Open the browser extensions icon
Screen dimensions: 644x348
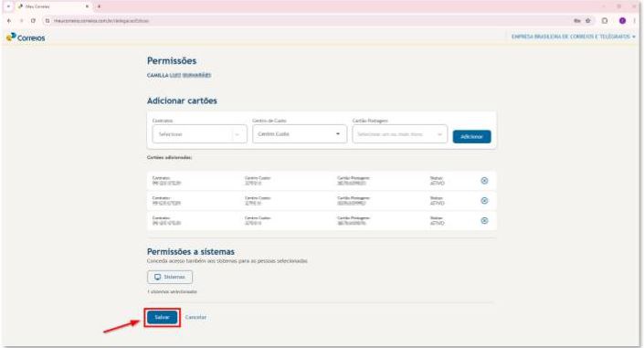605,20
